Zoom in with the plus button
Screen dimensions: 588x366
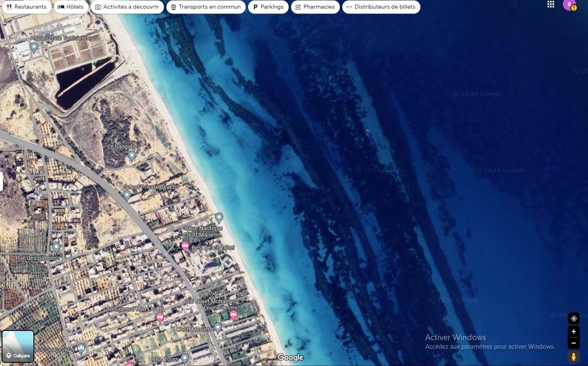574,332
